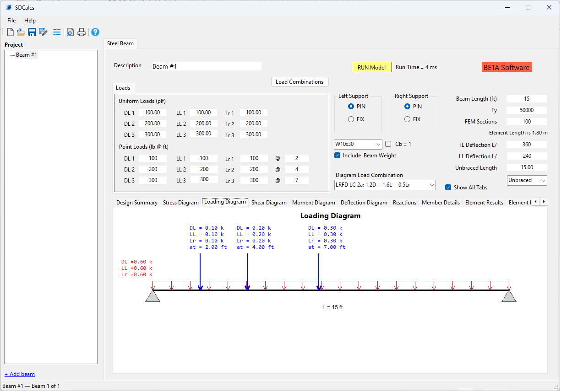Click the Print icon in toolbar
This screenshot has height=392, width=561.
pos(82,32)
